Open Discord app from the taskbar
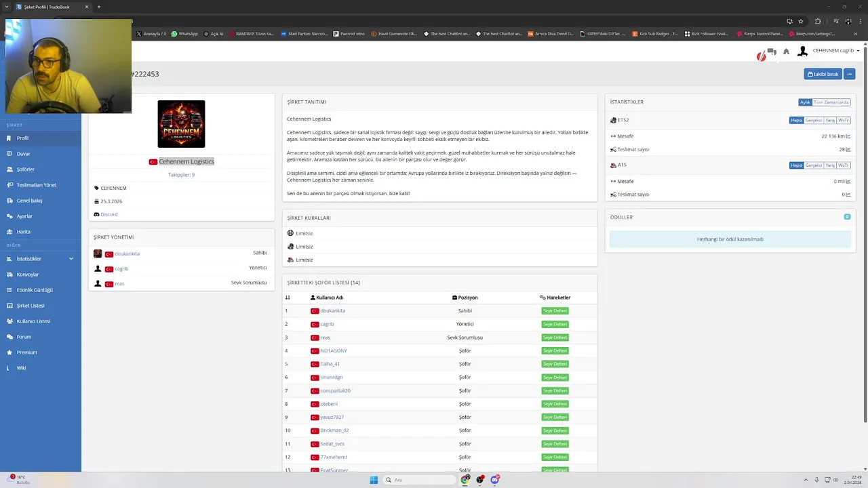Viewport: 868px width, 488px height. (495, 480)
